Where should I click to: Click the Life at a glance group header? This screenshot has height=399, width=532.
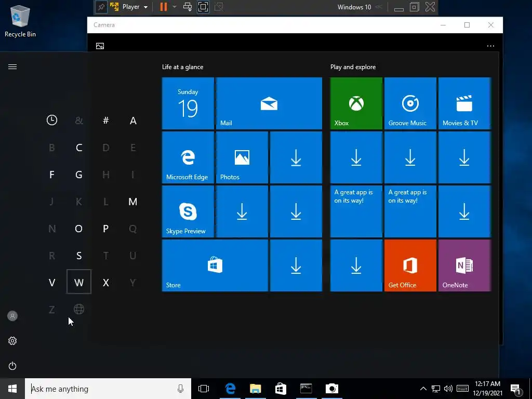pyautogui.click(x=182, y=67)
